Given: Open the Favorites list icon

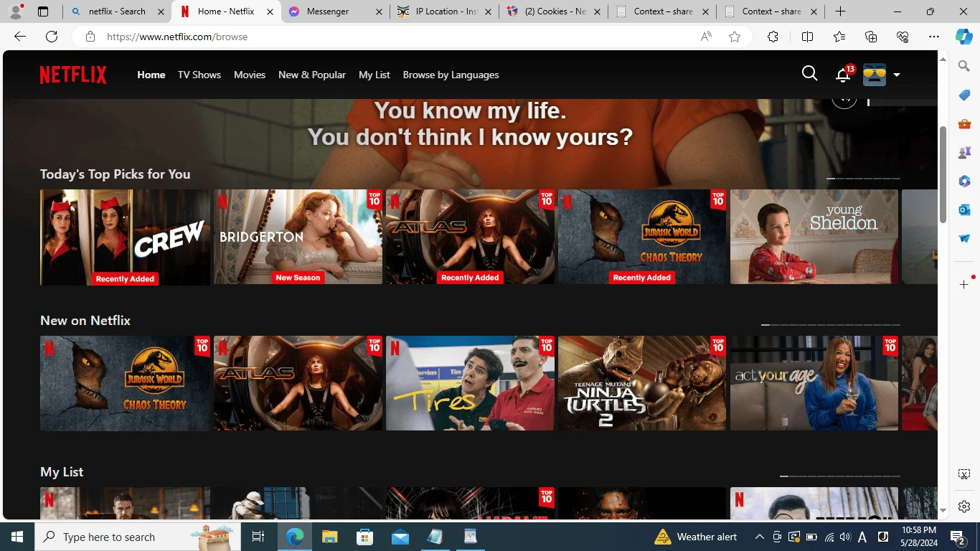Looking at the screenshot, I should coord(839,37).
